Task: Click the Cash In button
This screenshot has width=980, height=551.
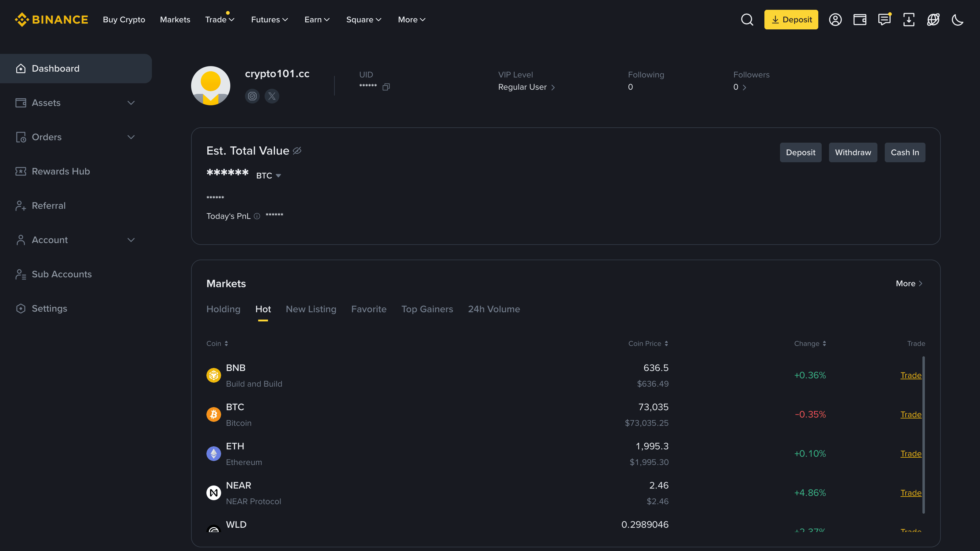Action: pos(905,152)
